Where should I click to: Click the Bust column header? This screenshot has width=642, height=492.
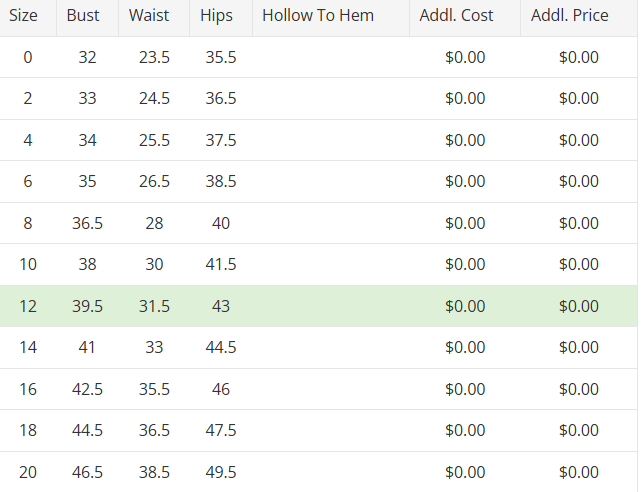click(83, 16)
